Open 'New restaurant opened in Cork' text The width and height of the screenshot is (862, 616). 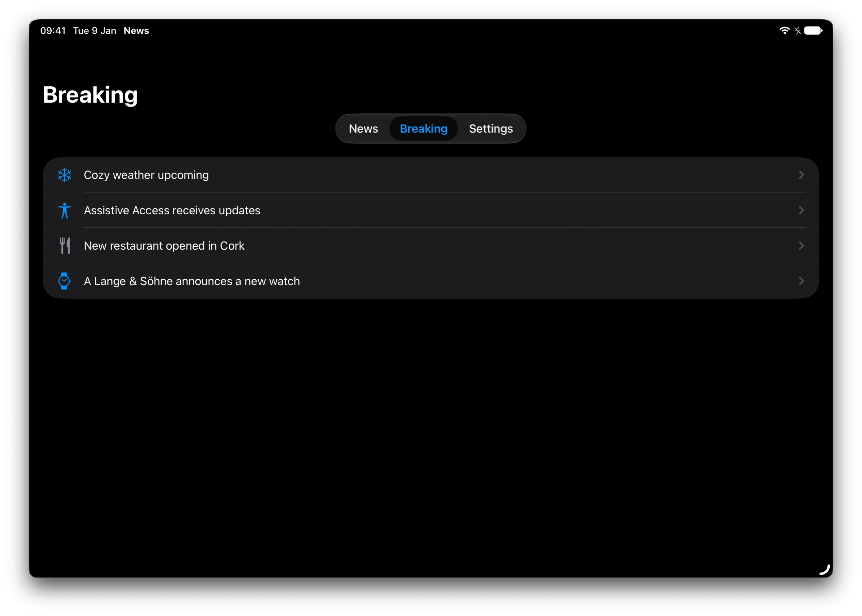tap(164, 246)
